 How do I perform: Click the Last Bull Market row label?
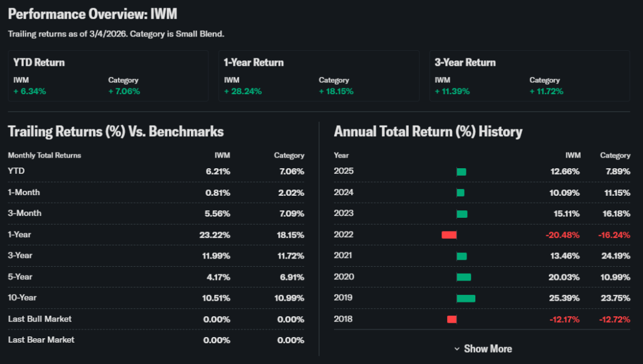tap(40, 319)
